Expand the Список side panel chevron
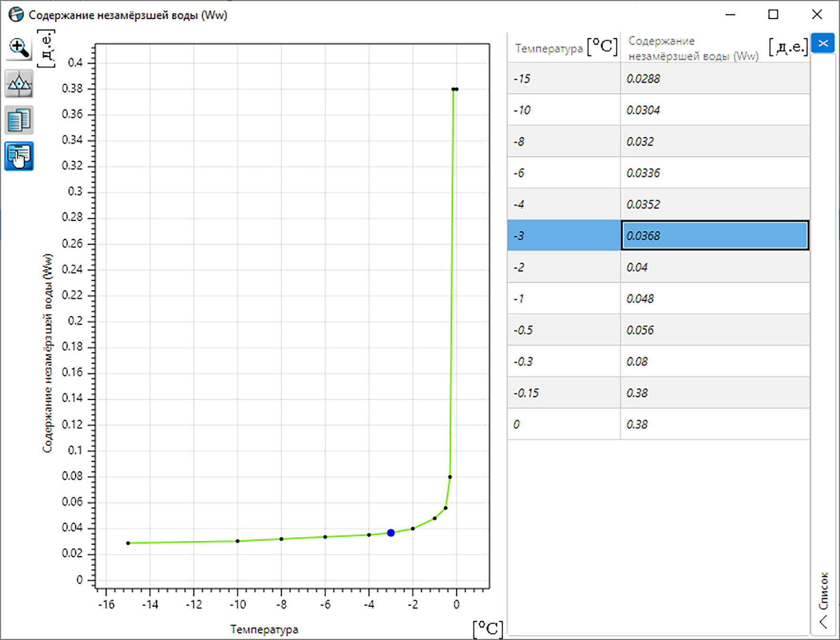The width and height of the screenshot is (840, 640). click(823, 621)
